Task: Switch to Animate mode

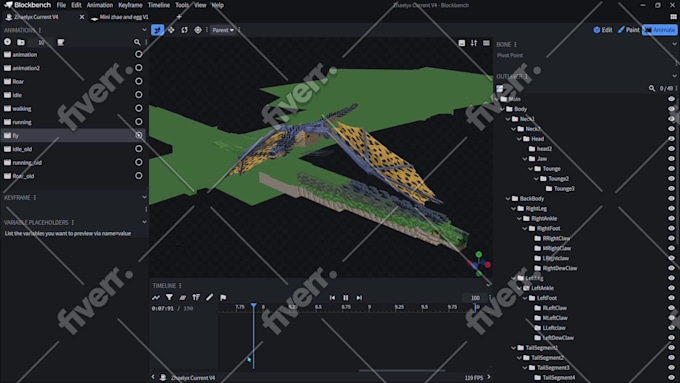Action: [660, 30]
